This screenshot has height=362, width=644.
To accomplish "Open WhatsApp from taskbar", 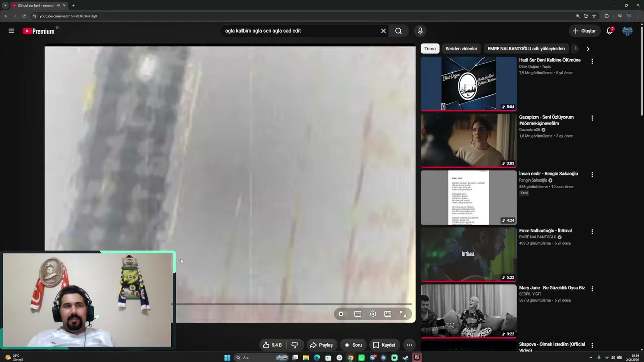I will pyautogui.click(x=361, y=358).
